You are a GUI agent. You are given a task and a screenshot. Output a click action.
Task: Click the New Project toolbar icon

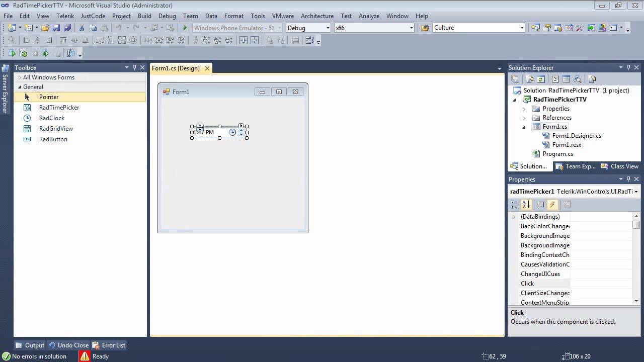(12, 28)
